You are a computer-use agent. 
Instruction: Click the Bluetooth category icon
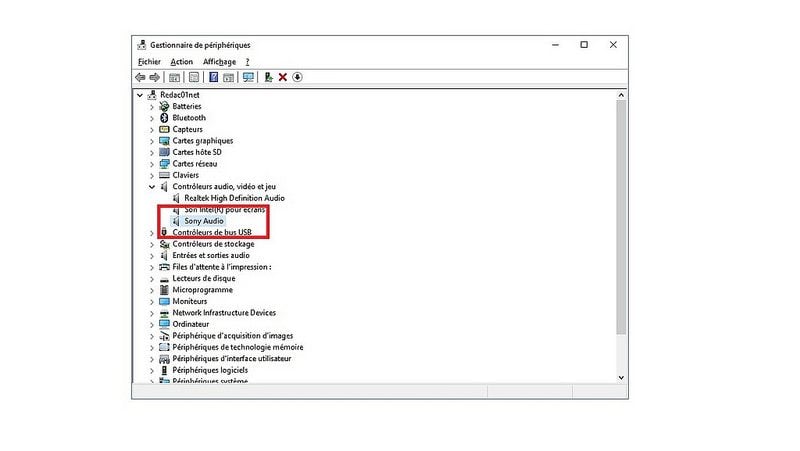[x=164, y=118]
